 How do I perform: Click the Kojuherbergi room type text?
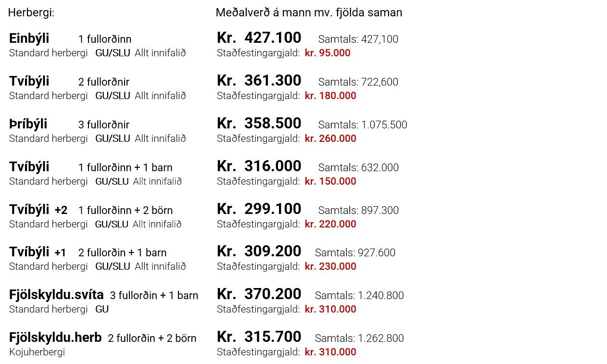click(x=37, y=352)
